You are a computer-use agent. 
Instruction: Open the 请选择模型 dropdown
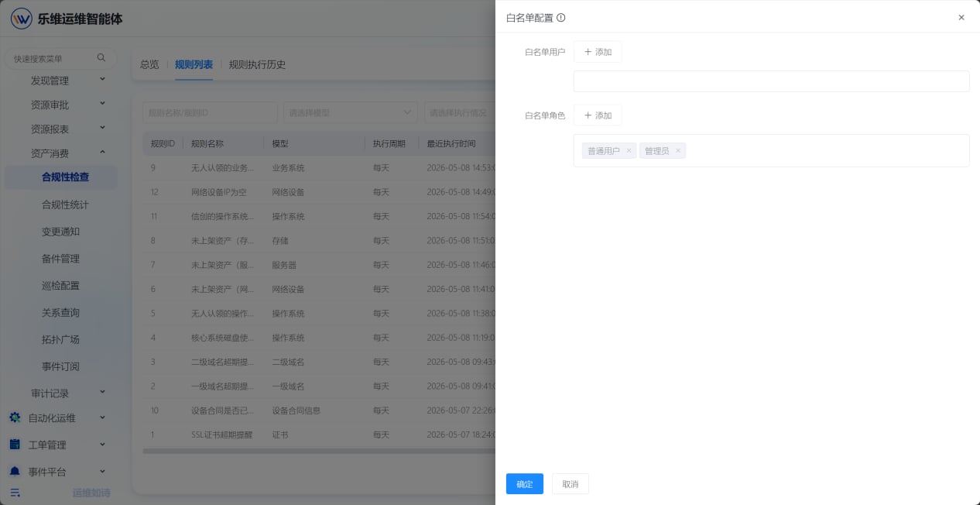click(351, 112)
